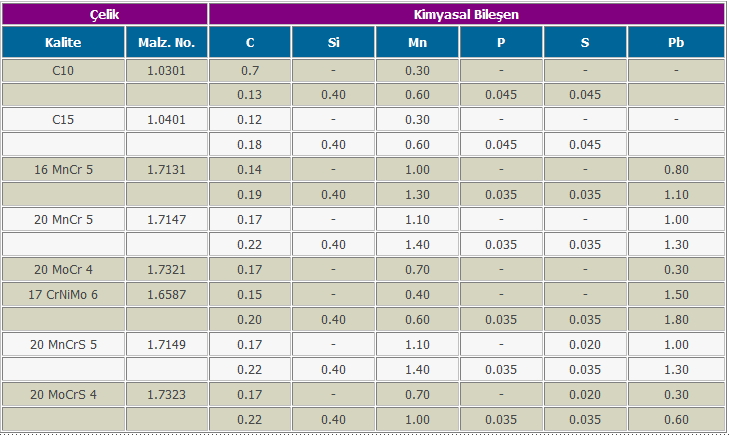729x435 pixels.
Task: Select the 17 CrNiMo 6 grade cell
Action: point(63,294)
